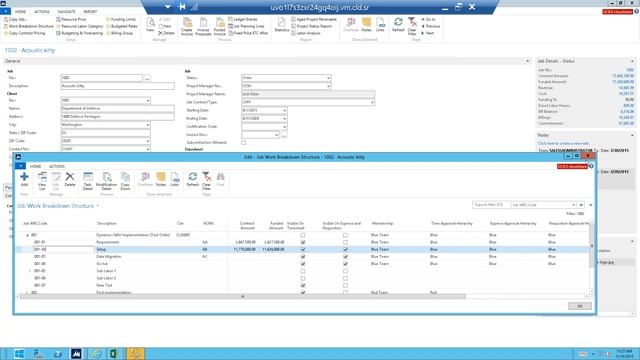Click OK button in the dialog
640x360 pixels.
click(580, 306)
